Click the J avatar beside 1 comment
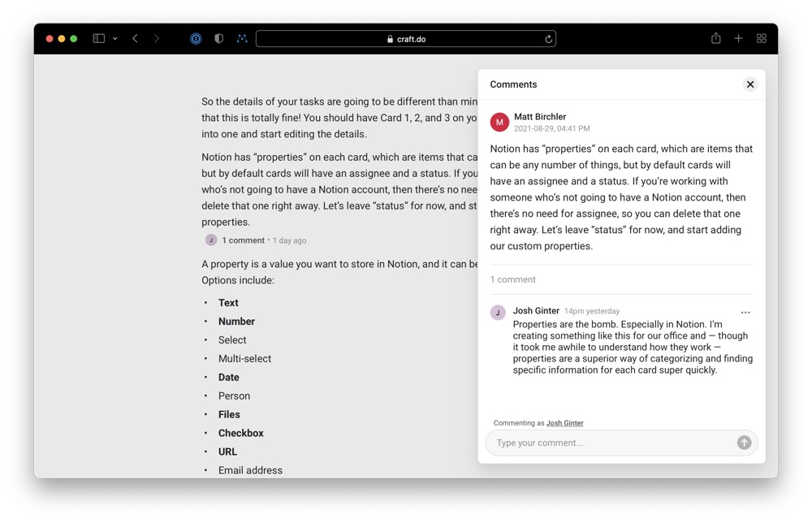The height and width of the screenshot is (523, 812). 211,240
